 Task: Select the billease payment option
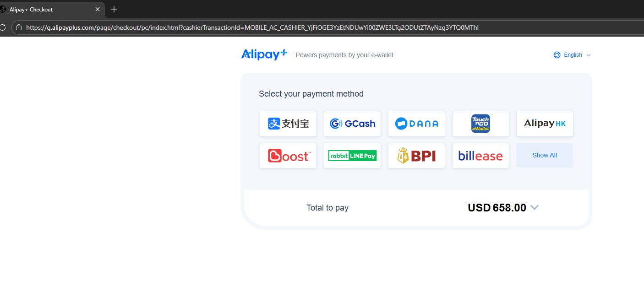[x=480, y=156]
